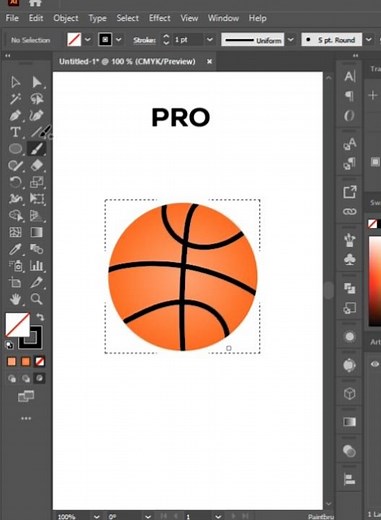Screen dimensions: 381x520
Task: Open the 5 pt. Round brush dropdown
Action: [368, 40]
